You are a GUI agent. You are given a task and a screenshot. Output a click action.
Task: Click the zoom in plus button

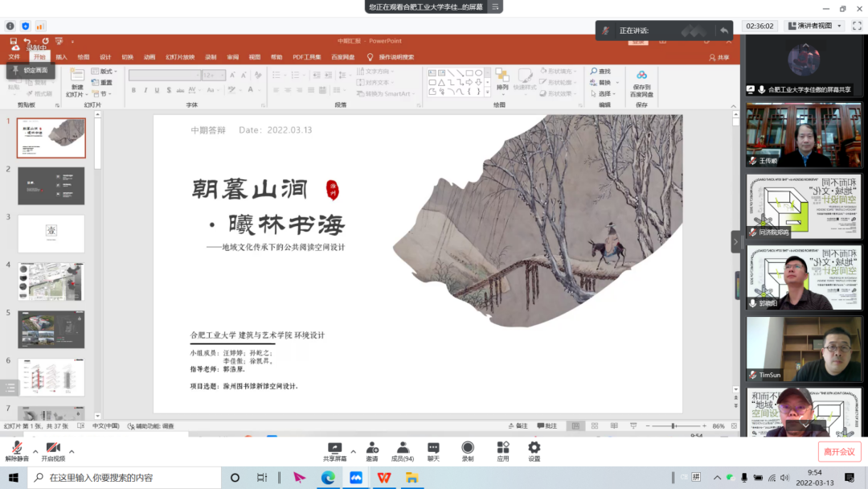pyautogui.click(x=704, y=426)
